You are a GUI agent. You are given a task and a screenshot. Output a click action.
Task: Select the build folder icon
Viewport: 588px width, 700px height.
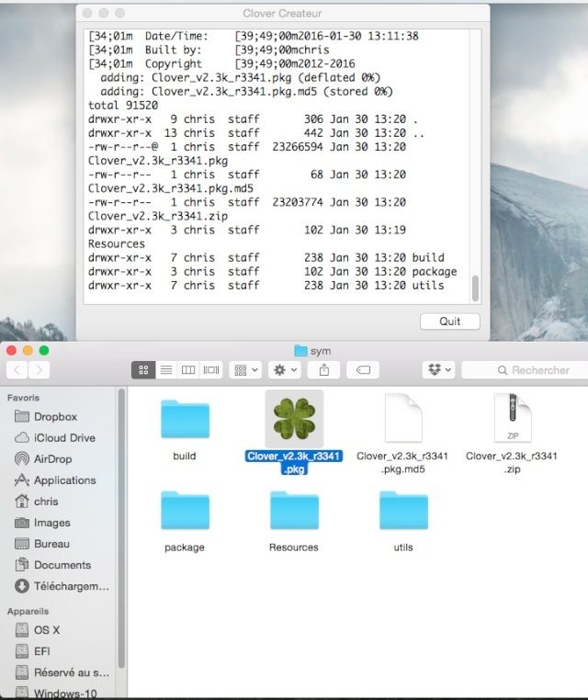click(x=185, y=419)
